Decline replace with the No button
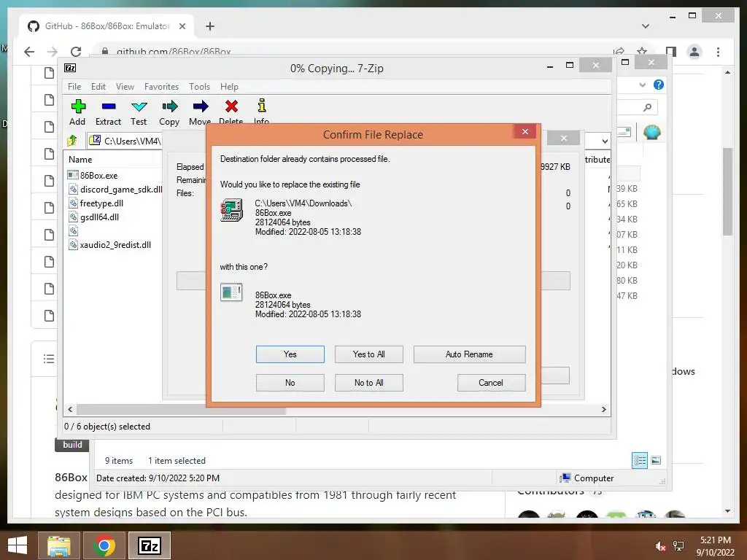 [x=290, y=383]
